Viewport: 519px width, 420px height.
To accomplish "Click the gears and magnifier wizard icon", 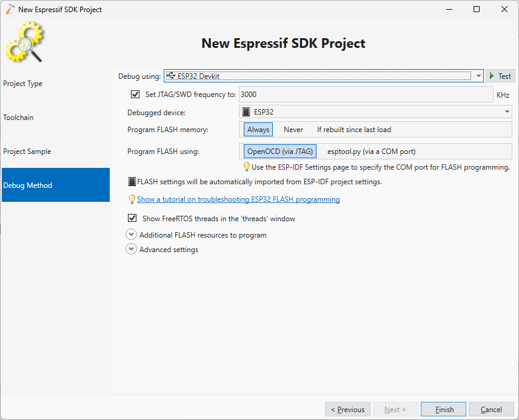I will coord(25,42).
